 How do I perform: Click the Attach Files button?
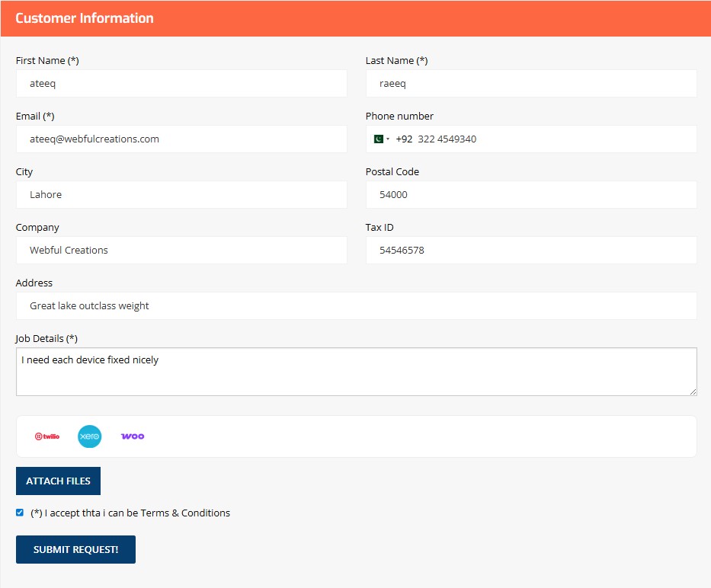[x=58, y=481]
